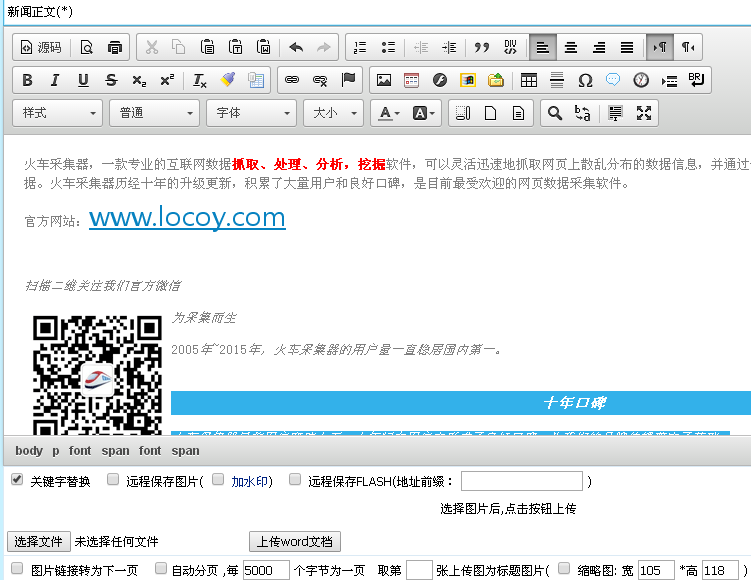Enable 缩略图 thumbnail checkbox

564,569
